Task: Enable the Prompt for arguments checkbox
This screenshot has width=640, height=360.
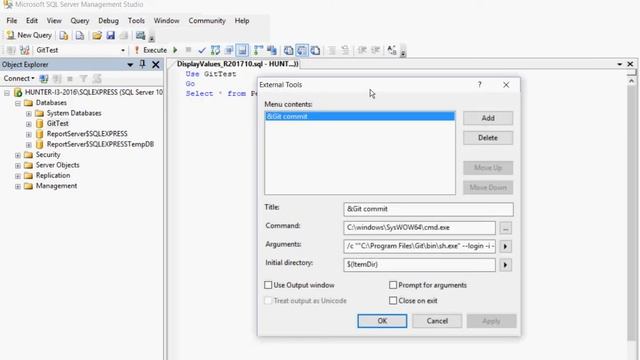Action: pyautogui.click(x=393, y=285)
